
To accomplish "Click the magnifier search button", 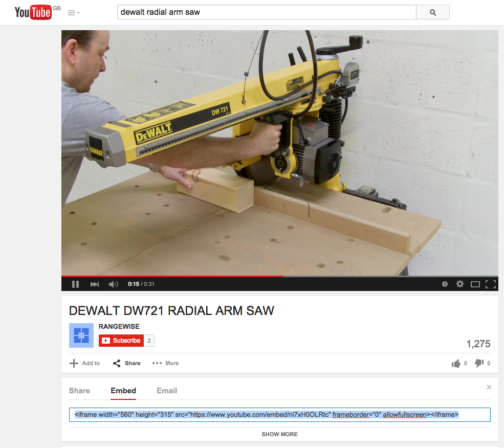I will pos(433,12).
